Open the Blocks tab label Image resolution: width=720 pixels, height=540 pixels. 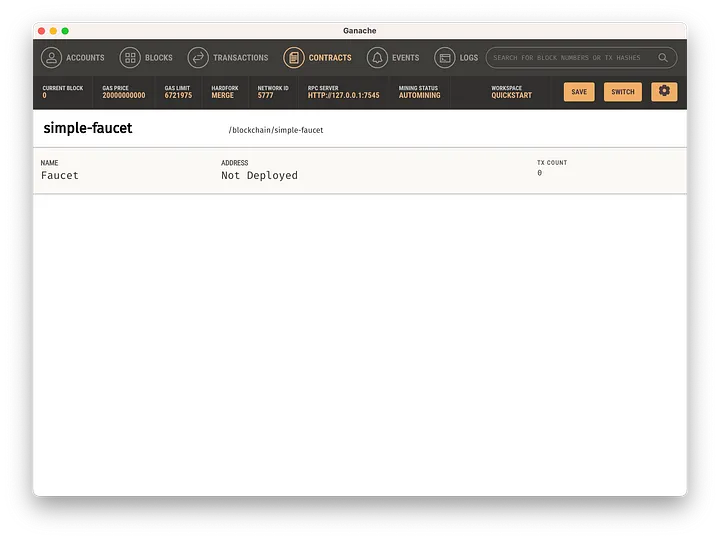tap(159, 58)
